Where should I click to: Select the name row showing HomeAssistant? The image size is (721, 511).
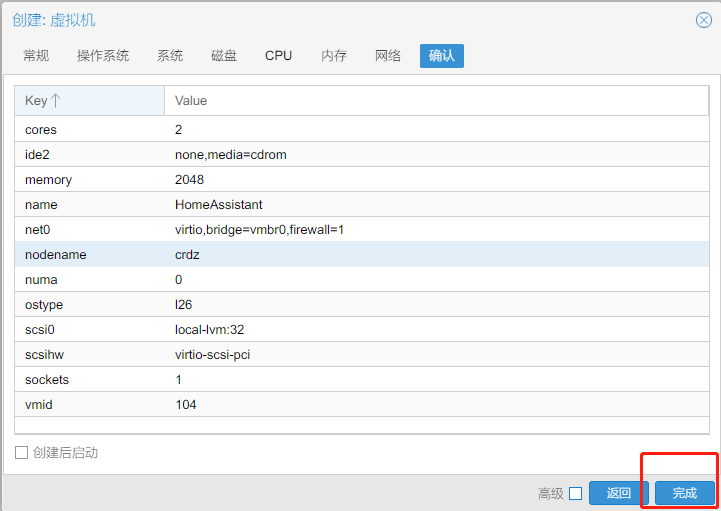360,205
